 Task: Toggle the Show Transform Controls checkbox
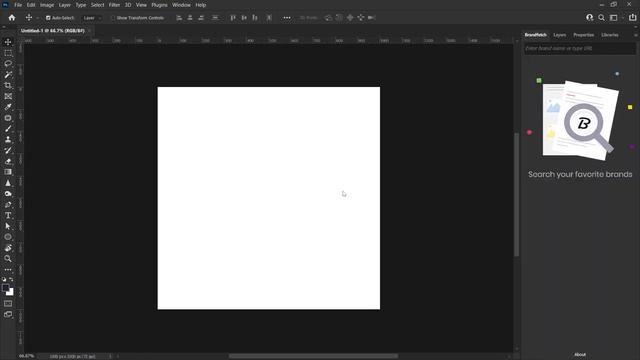click(x=113, y=18)
